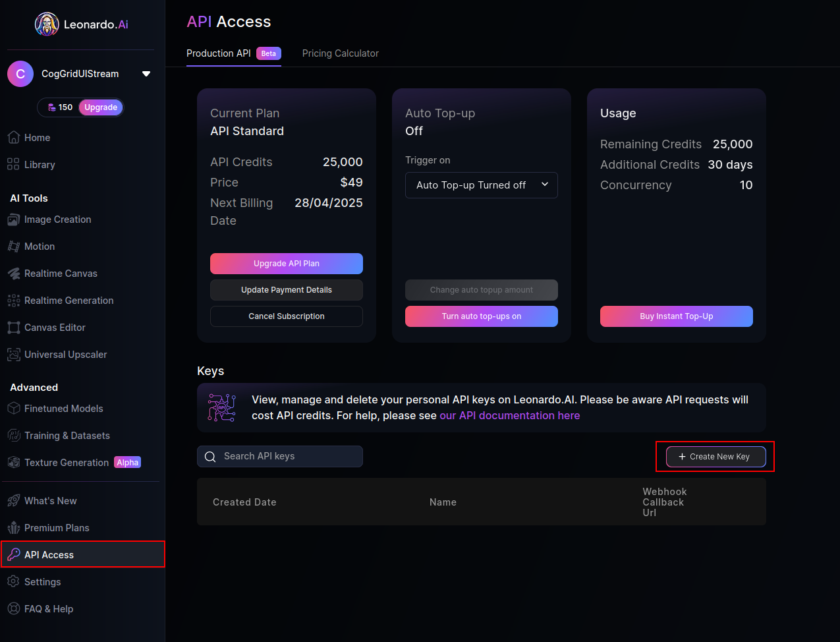Click the Name column header
The width and height of the screenshot is (840, 642).
point(443,502)
